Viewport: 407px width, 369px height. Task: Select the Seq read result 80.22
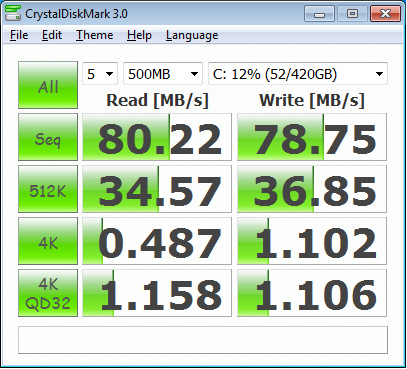click(x=157, y=137)
